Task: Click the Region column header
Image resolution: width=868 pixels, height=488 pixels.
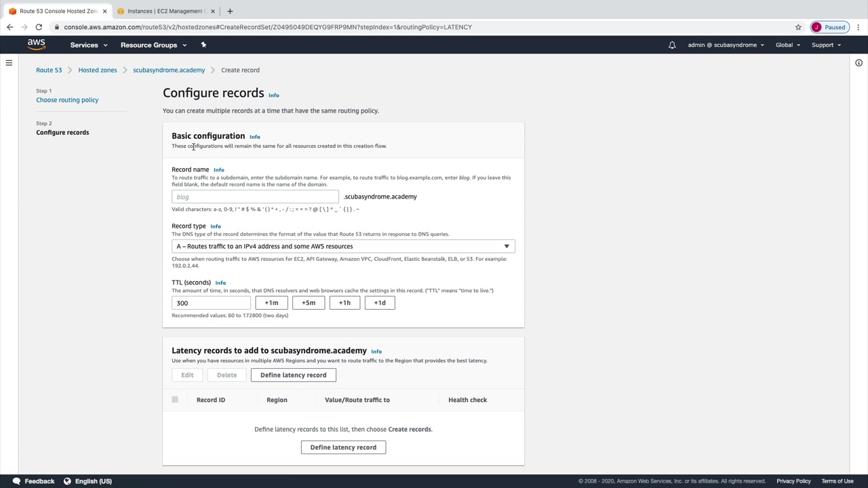Action: tap(277, 400)
